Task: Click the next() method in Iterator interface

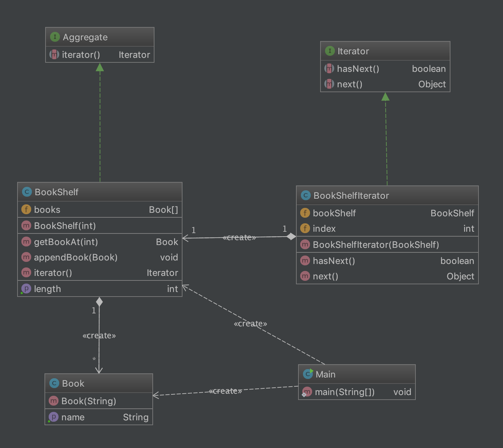Action: [x=385, y=84]
